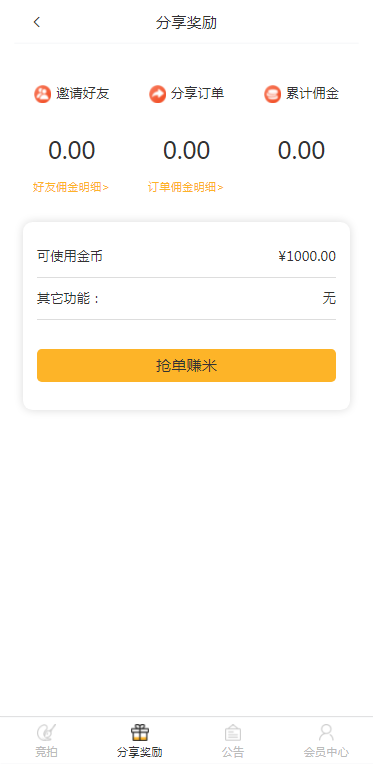
Task: Open the 公告 announcement icon
Action: [x=233, y=732]
